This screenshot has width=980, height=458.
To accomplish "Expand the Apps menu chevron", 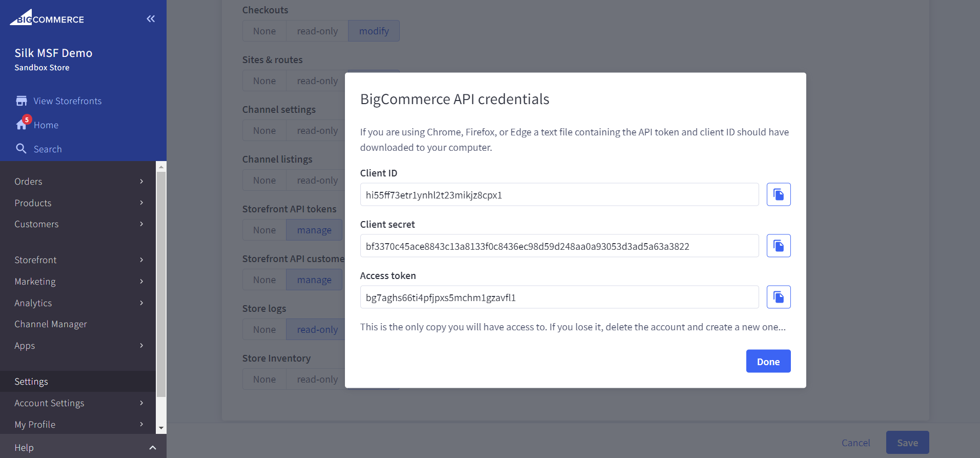I will pos(141,345).
